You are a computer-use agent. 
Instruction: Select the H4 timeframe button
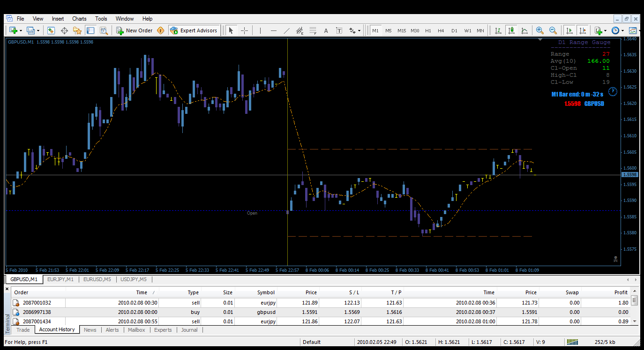[441, 30]
